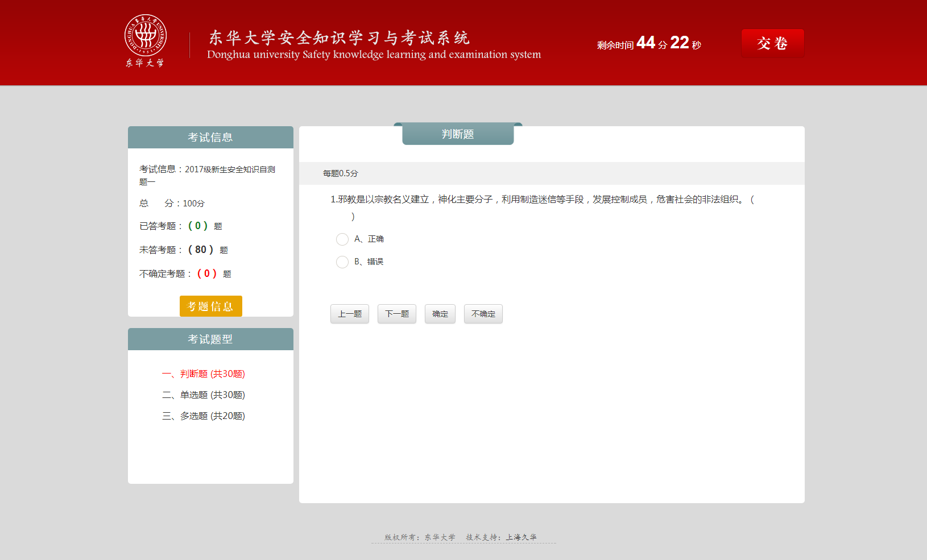The width and height of the screenshot is (927, 560).
Task: Select radio option A 正确
Action: point(342,239)
